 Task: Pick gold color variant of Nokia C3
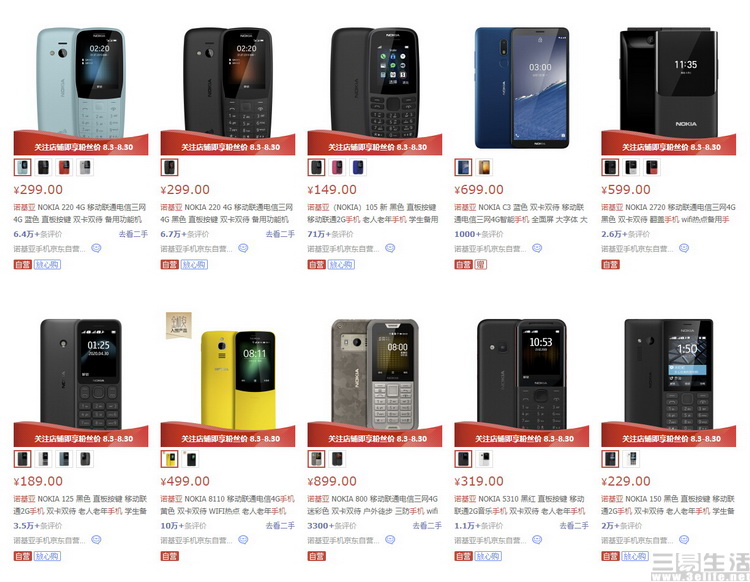pyautogui.click(x=484, y=167)
